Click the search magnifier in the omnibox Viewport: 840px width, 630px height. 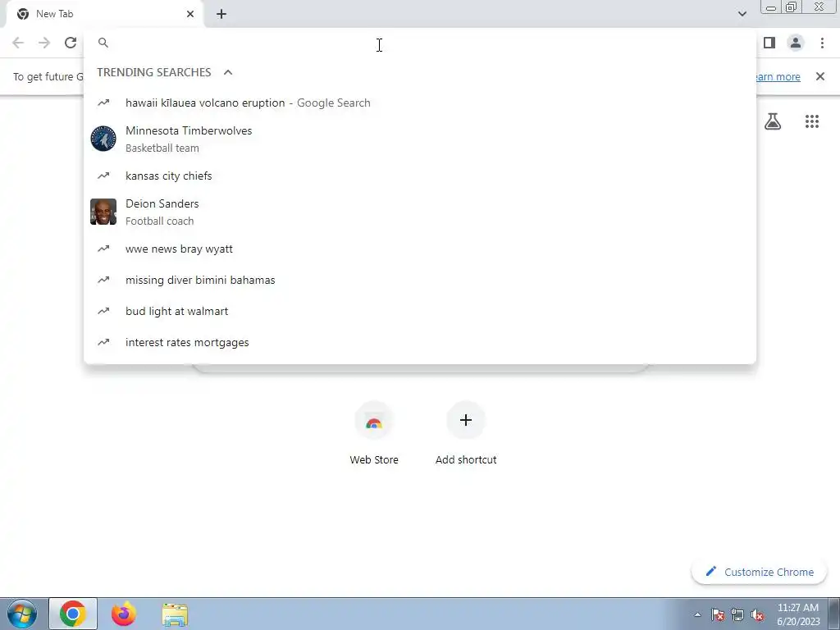(103, 43)
